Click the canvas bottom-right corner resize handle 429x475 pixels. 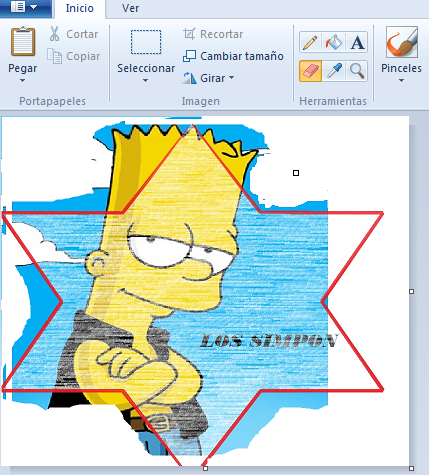[411, 468]
